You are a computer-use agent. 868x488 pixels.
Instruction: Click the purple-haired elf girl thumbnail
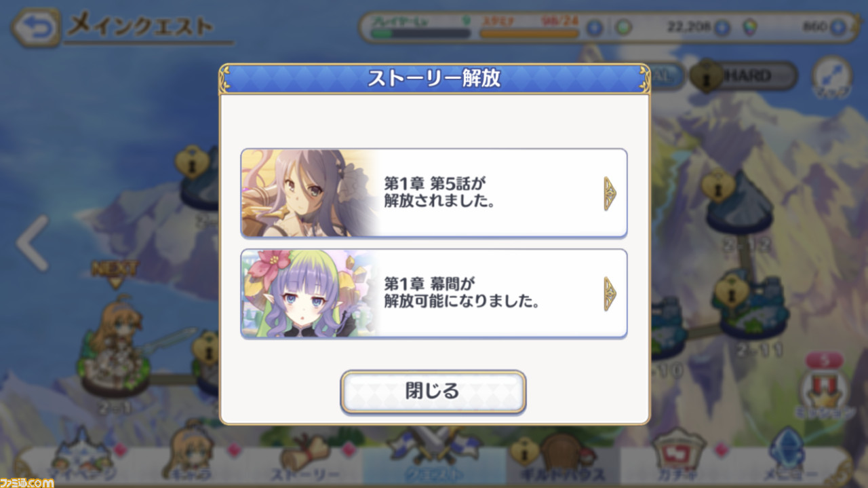(x=309, y=294)
